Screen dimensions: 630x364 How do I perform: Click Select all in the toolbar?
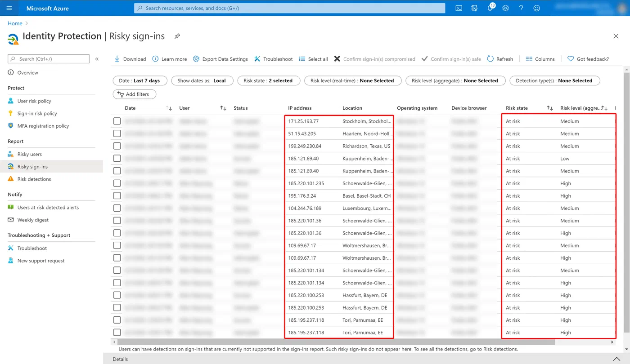tap(313, 59)
